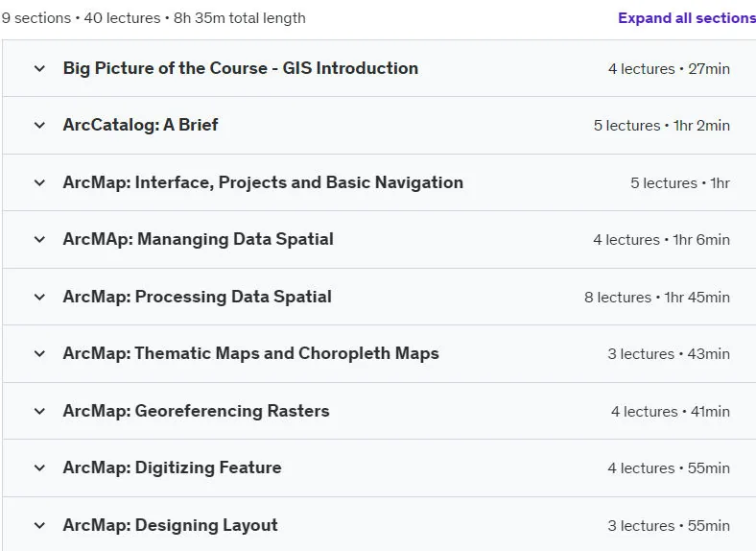
Task: Click the '4 lectures • 55min' label
Action: tap(669, 468)
